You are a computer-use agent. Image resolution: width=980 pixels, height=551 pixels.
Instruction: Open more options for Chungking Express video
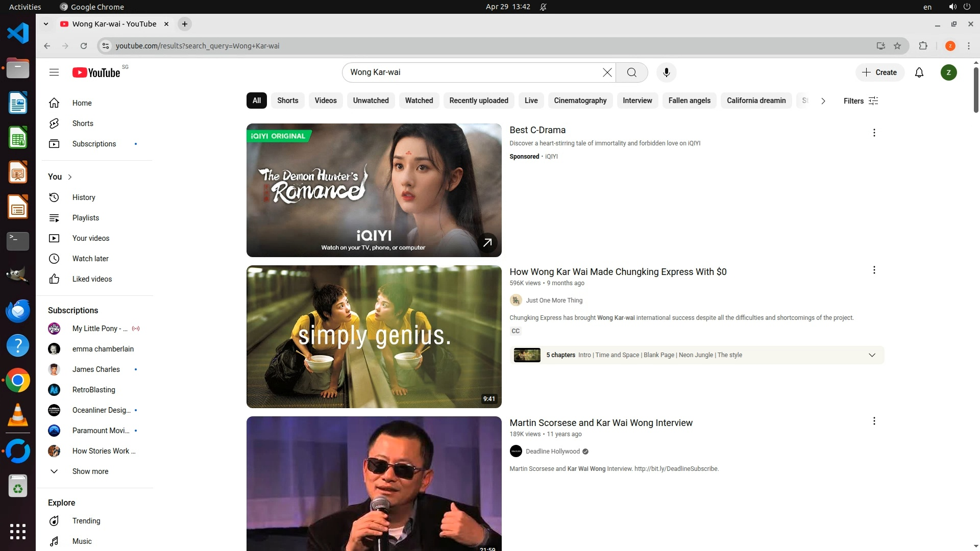click(x=874, y=270)
